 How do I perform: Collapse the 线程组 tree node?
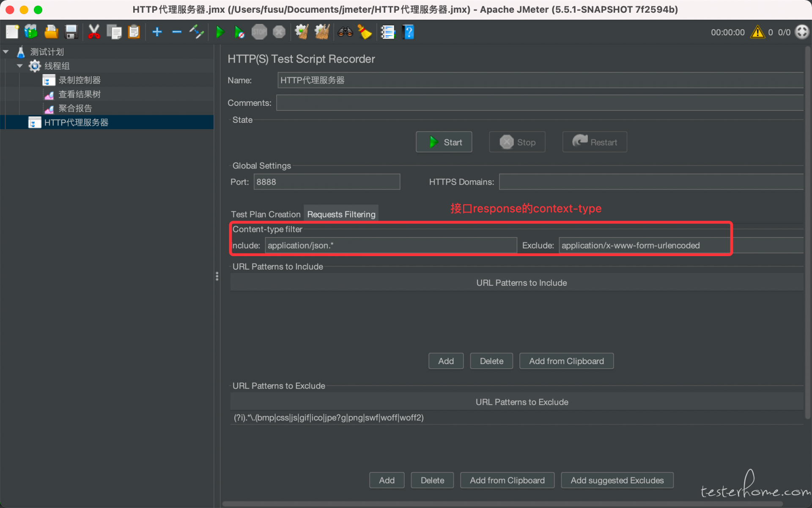click(x=20, y=66)
